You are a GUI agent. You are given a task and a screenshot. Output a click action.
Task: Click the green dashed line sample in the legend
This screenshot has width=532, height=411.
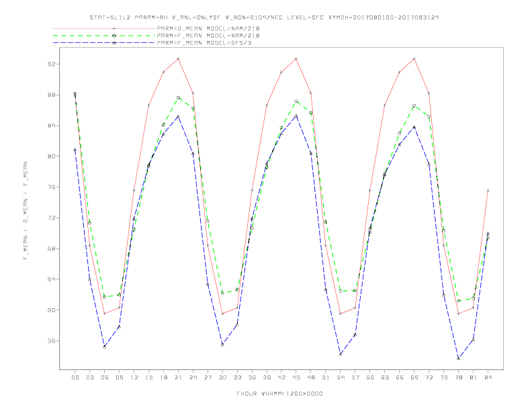(104, 36)
